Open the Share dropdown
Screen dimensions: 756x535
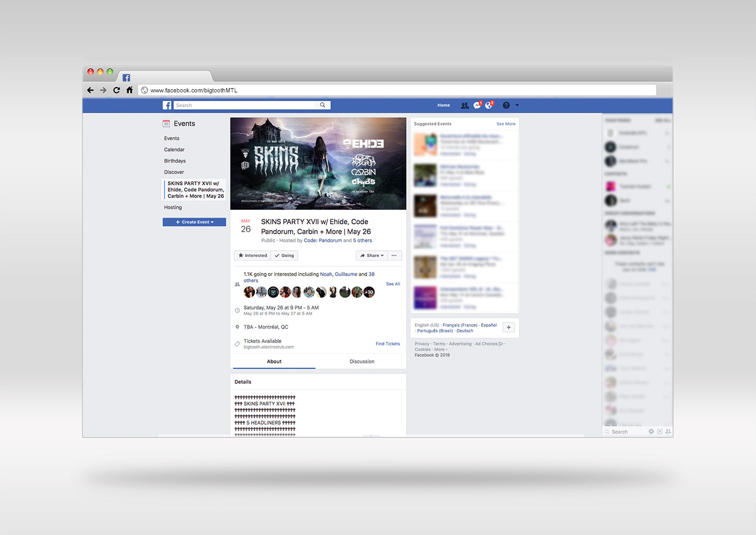coord(372,256)
